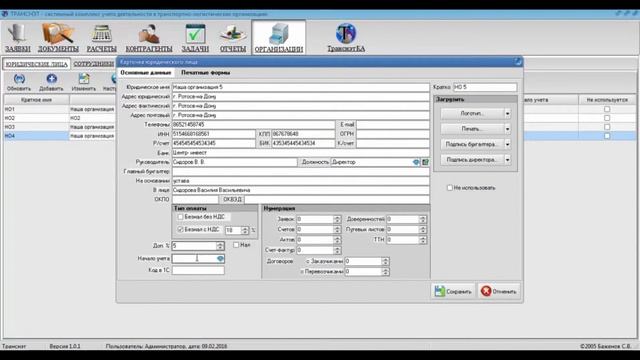Click the Печать load button
Viewport: 640px width, 360px height.
pos(472,129)
